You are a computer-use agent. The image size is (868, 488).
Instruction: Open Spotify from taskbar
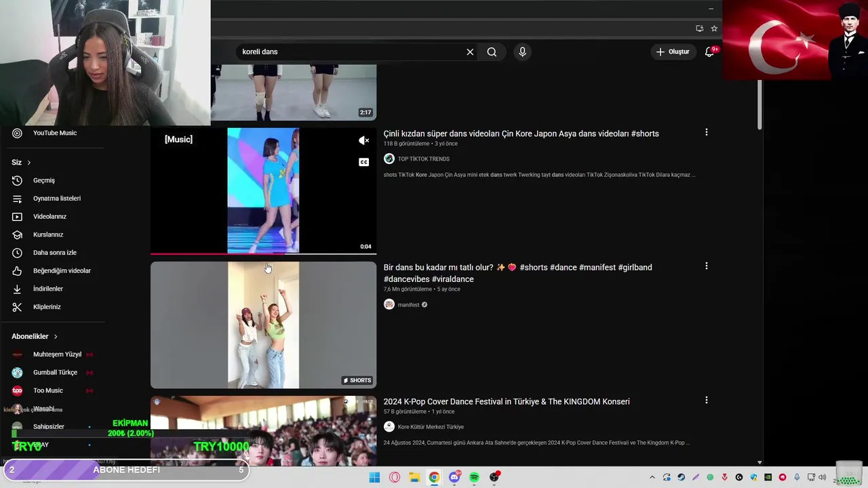point(474,477)
